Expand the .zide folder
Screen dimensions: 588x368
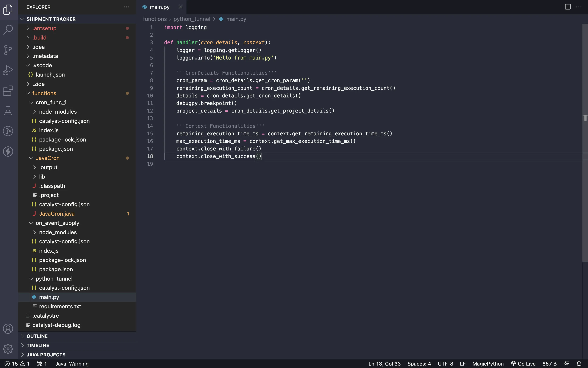[x=77, y=84]
